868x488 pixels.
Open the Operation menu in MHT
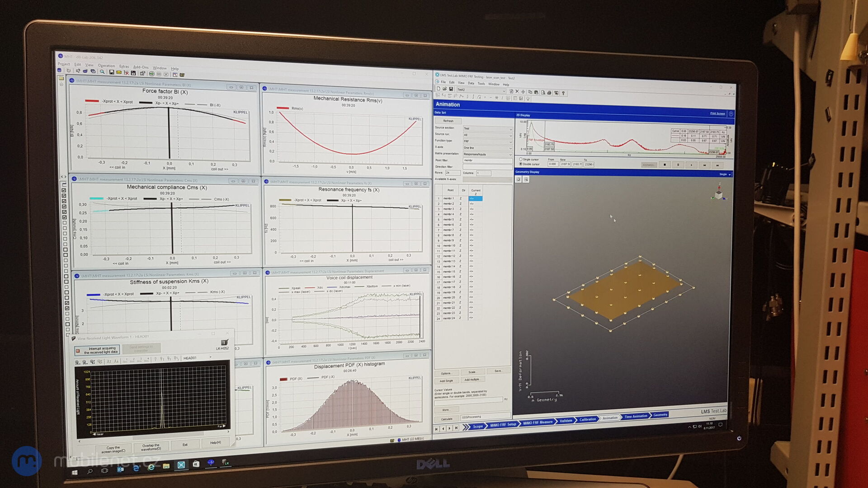pyautogui.click(x=106, y=66)
